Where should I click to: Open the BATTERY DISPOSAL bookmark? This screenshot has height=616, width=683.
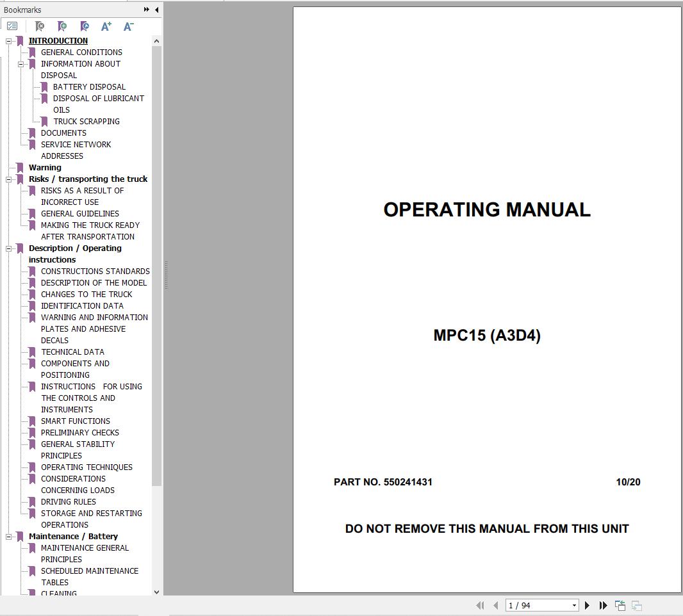click(89, 86)
